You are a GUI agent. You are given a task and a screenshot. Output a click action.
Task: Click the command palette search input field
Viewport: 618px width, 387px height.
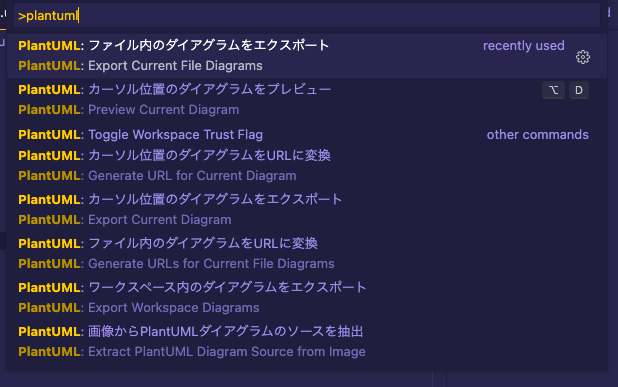point(307,15)
